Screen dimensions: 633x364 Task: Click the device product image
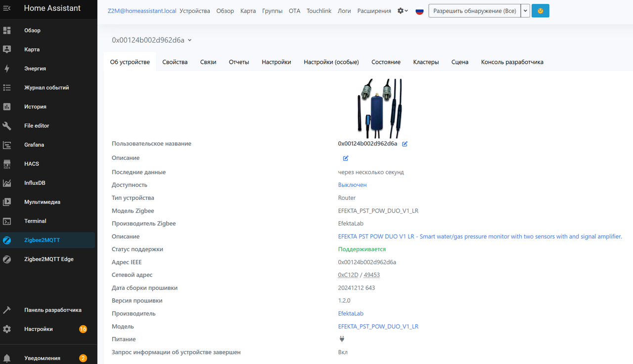pyautogui.click(x=380, y=108)
